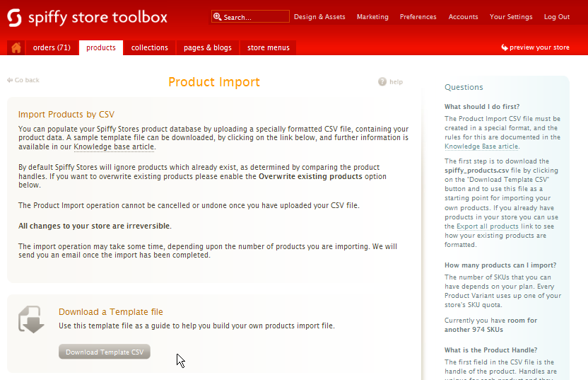Open the Knowledge Base article link in Questions sidebar
This screenshot has height=380, width=588.
click(481, 146)
